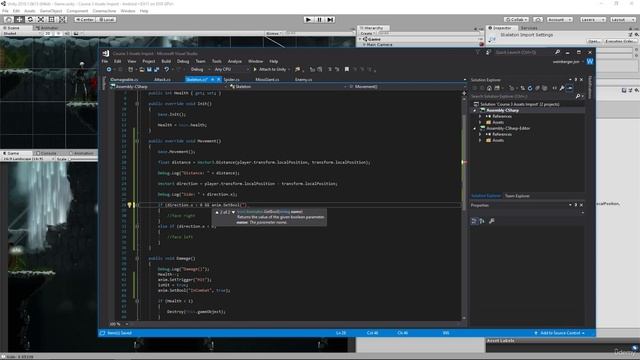The image size is (640, 360).
Task: Open Unity Component menu
Action: coord(77,11)
